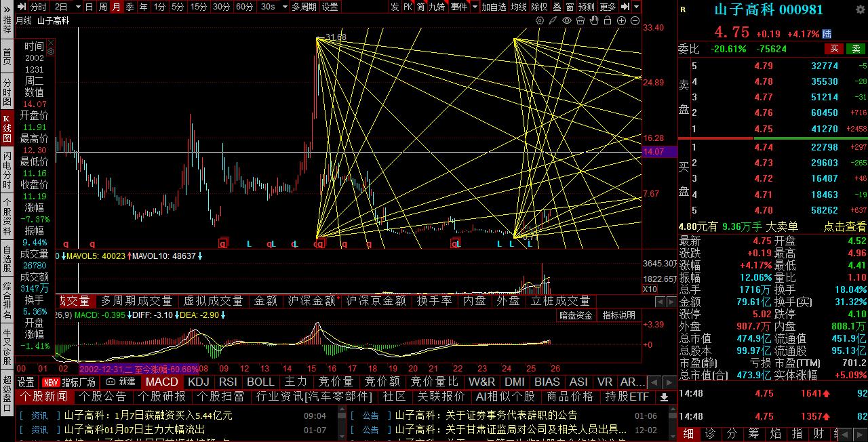This screenshot has width=868, height=442.
Task: Toggle 均线 moving averages
Action: click(519, 7)
